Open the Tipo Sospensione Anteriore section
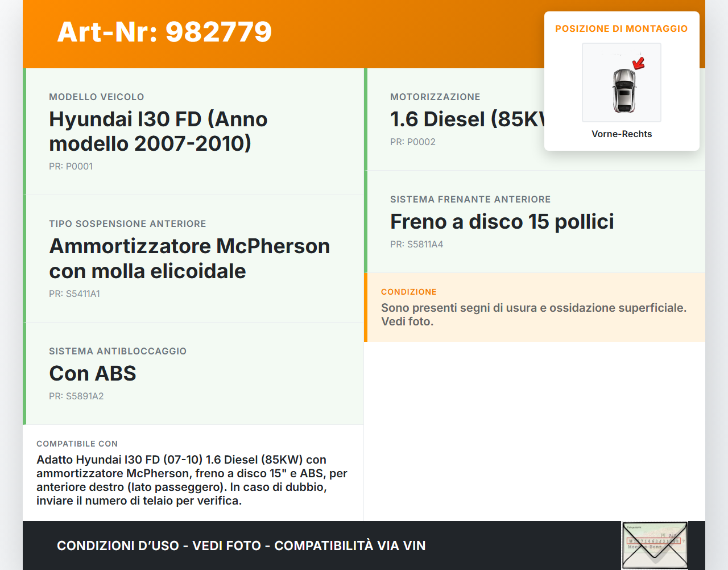The image size is (728, 570). click(128, 224)
